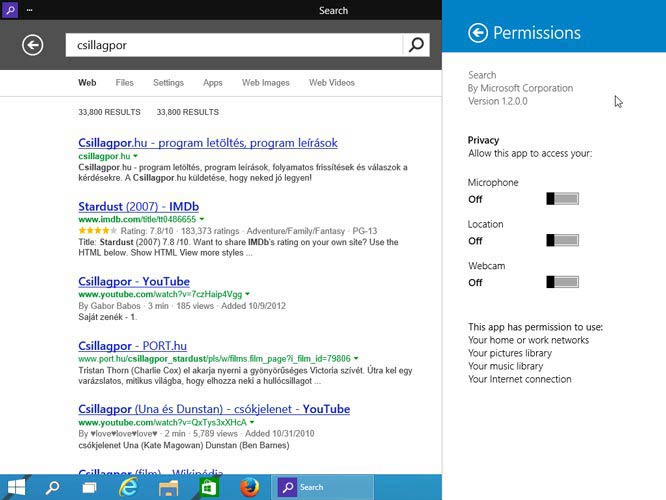Open Csillagpor (Una és Dunstan) csókjelenet link
Viewport: 666px width, 500px height.
(x=214, y=409)
